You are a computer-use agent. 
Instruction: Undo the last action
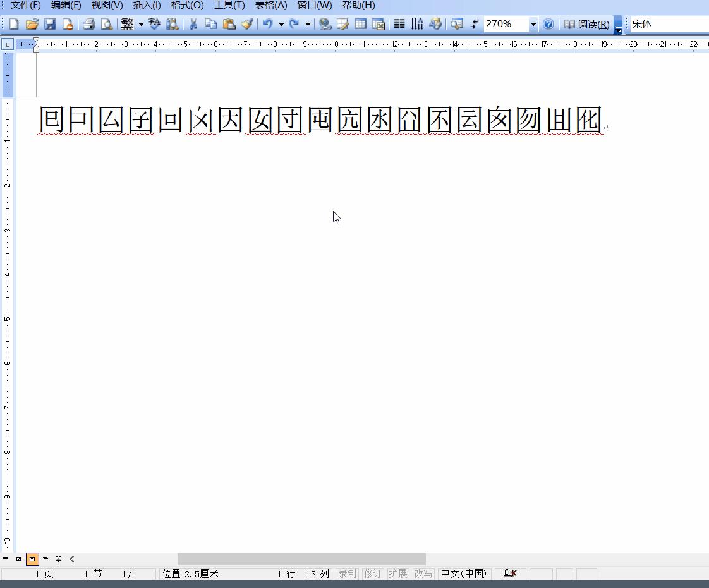(x=268, y=24)
